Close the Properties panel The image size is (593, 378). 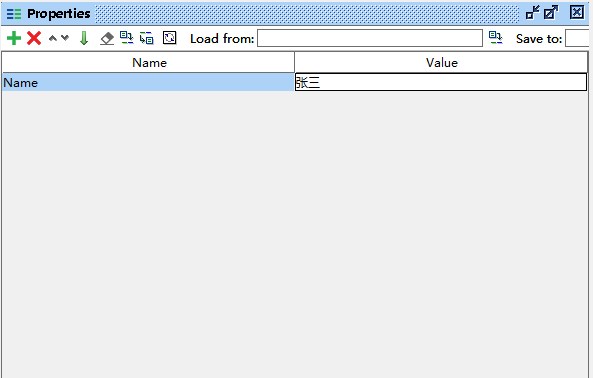(577, 12)
